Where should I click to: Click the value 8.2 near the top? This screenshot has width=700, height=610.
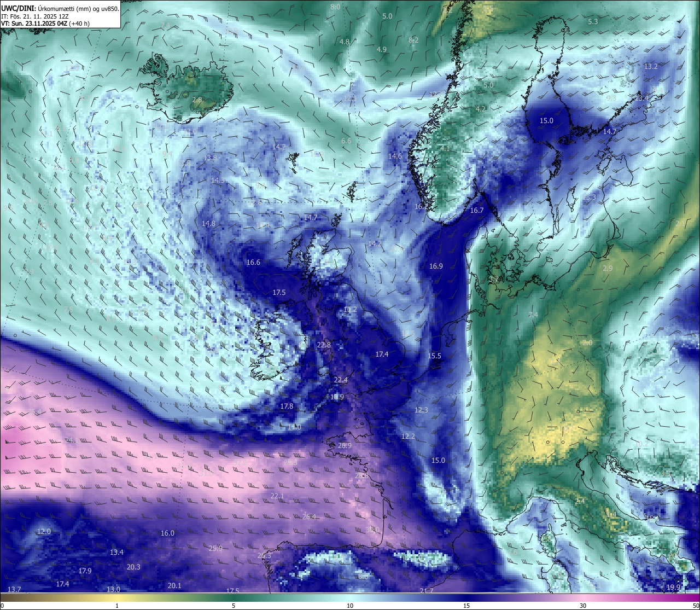pos(413,40)
